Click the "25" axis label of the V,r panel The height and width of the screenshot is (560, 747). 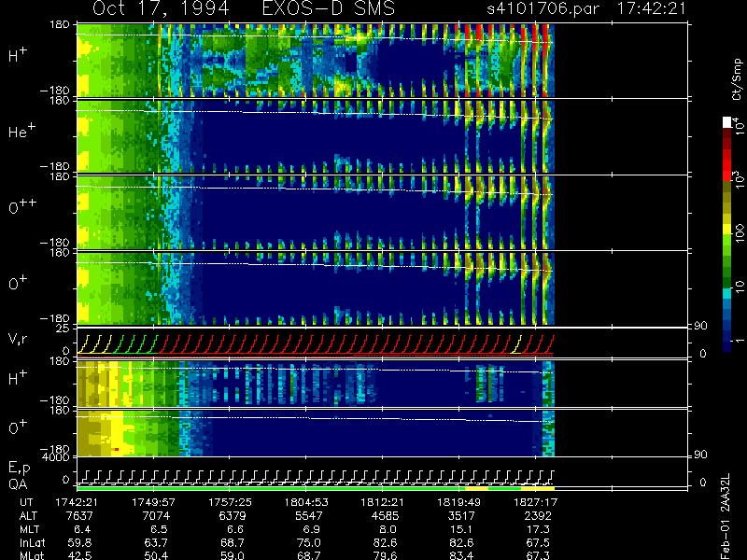64,329
